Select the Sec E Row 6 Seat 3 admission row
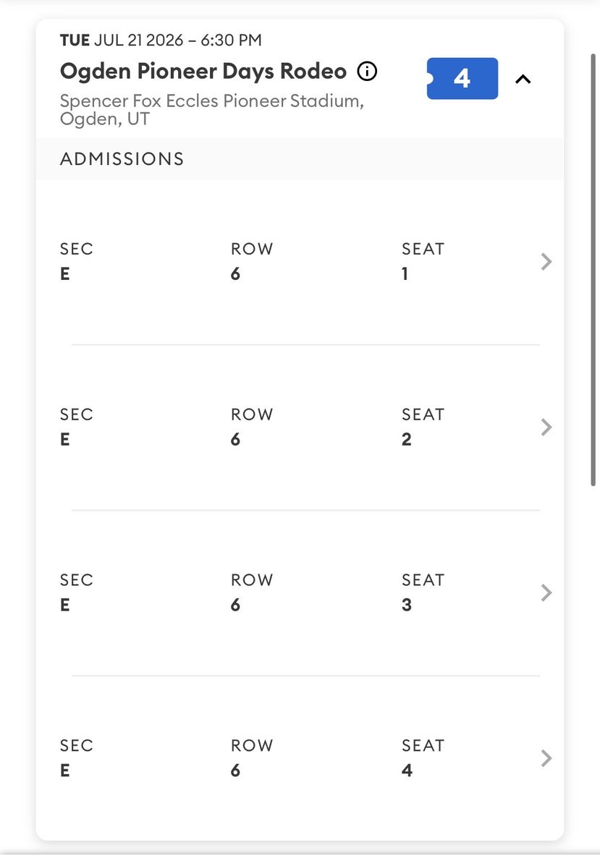 point(300,593)
